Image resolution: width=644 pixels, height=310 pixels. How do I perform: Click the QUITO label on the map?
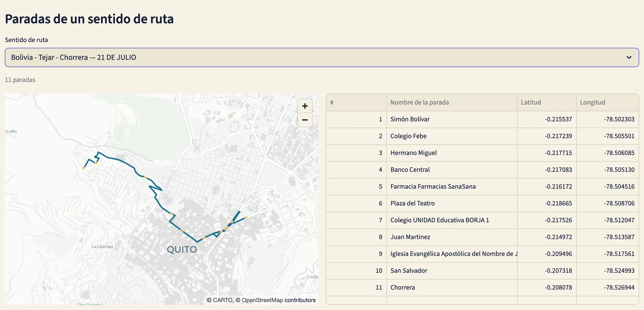coord(182,250)
